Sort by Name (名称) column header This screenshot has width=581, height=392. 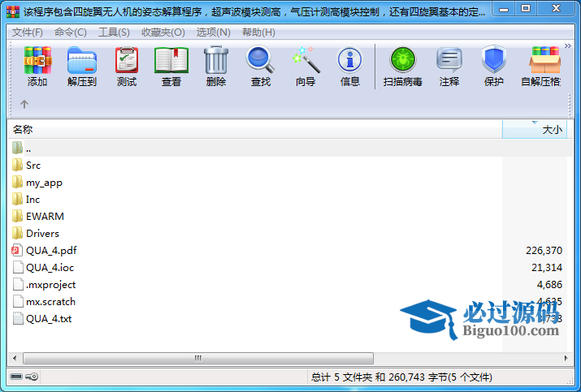point(255,130)
